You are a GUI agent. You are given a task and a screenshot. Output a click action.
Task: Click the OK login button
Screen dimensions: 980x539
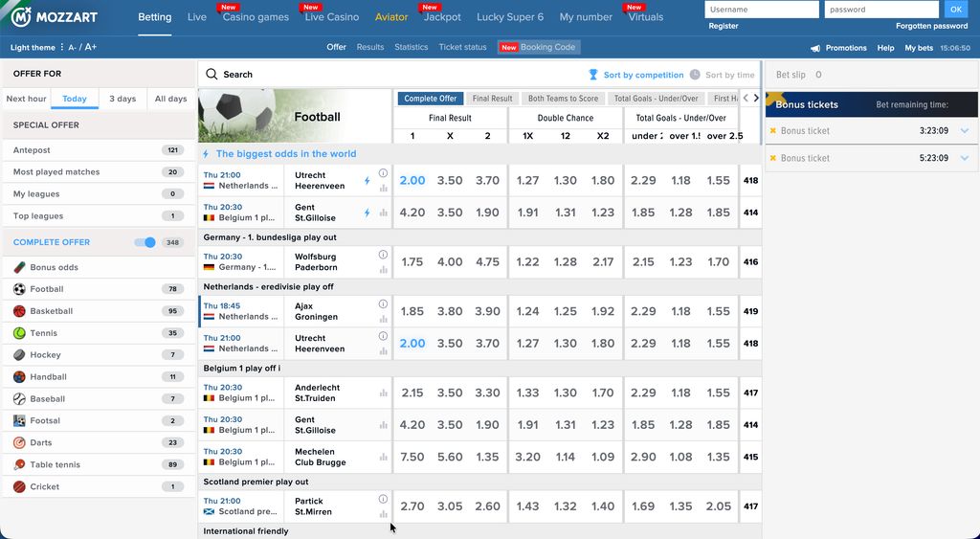tap(956, 10)
